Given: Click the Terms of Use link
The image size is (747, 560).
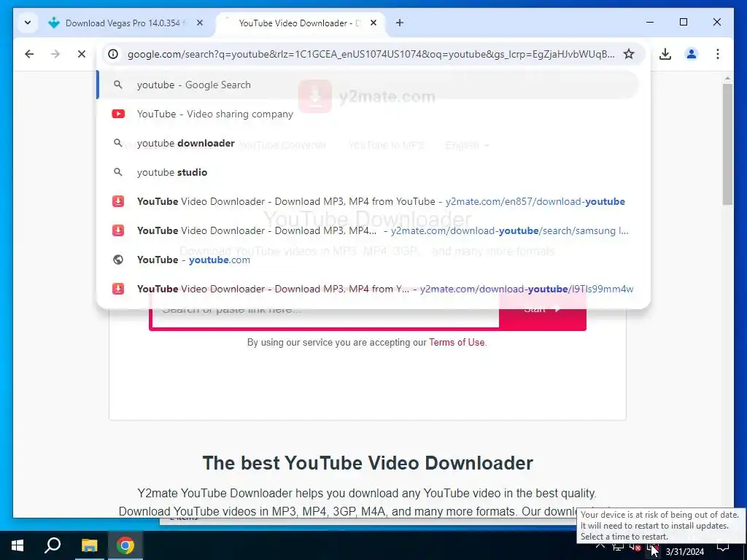Looking at the screenshot, I should [457, 343].
